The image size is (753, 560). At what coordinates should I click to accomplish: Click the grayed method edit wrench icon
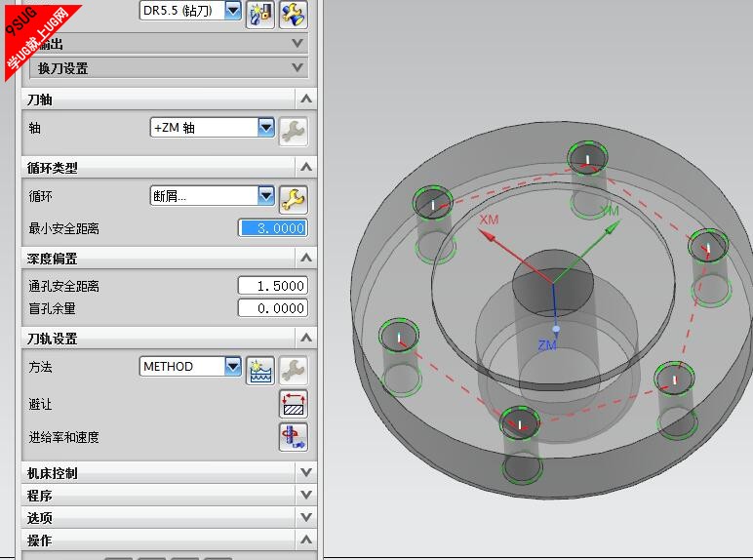click(293, 371)
